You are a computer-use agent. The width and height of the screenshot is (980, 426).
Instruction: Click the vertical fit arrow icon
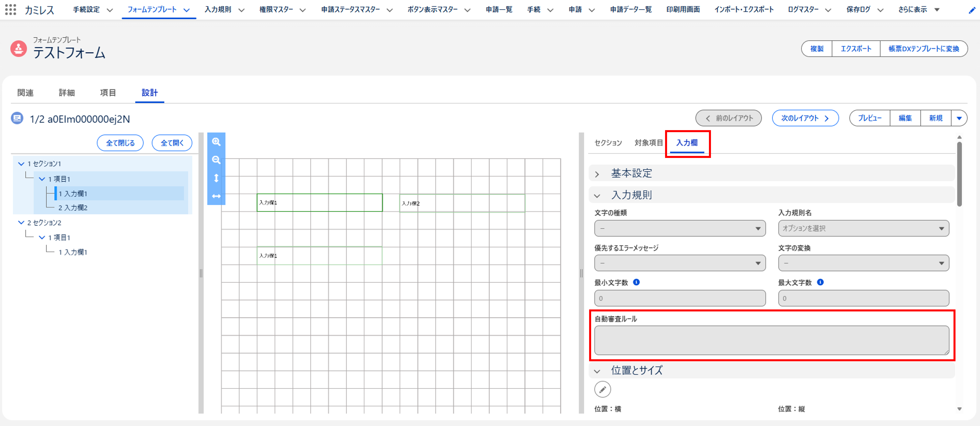[x=216, y=178]
